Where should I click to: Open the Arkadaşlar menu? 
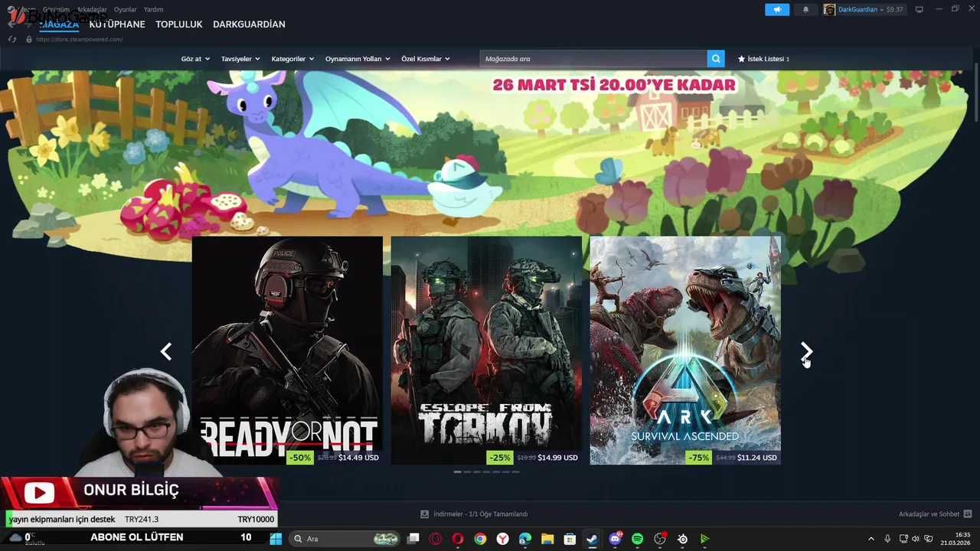point(92,9)
